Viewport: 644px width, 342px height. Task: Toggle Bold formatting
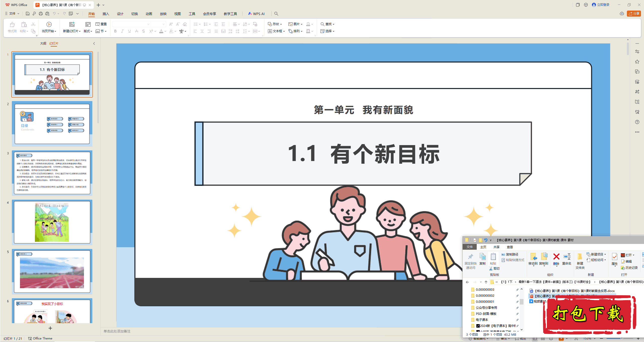coord(115,31)
